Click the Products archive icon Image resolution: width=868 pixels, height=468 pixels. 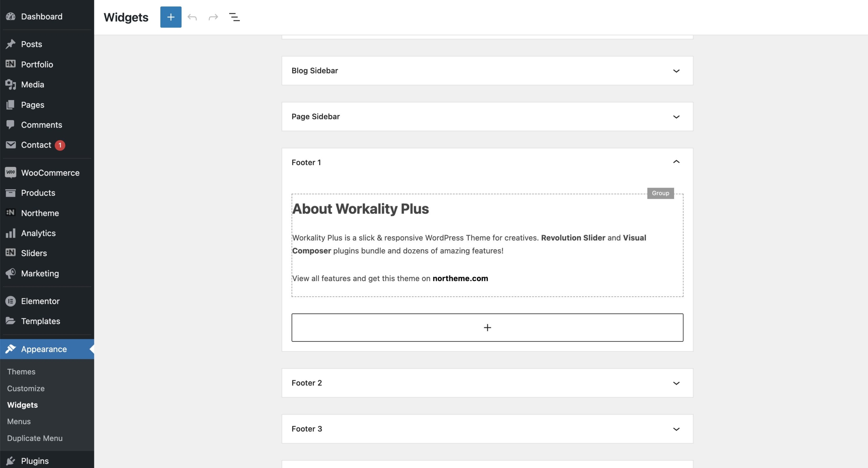(11, 193)
